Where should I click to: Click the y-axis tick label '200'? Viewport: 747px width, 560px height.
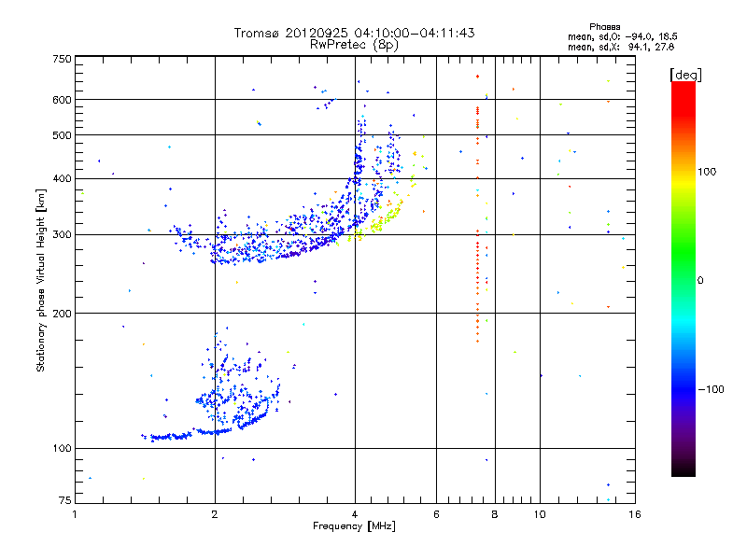click(63, 314)
